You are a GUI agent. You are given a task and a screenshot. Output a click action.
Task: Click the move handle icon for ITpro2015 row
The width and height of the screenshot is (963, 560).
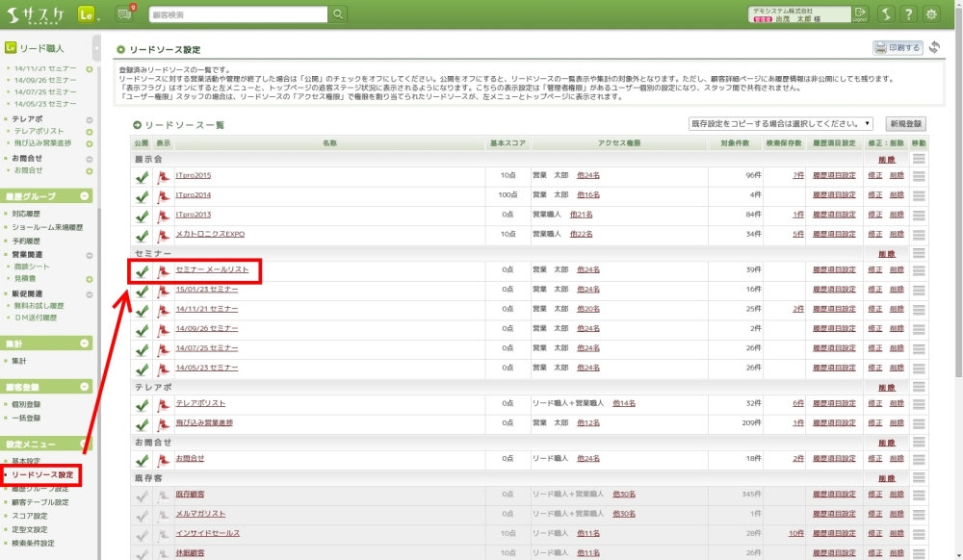tap(919, 176)
